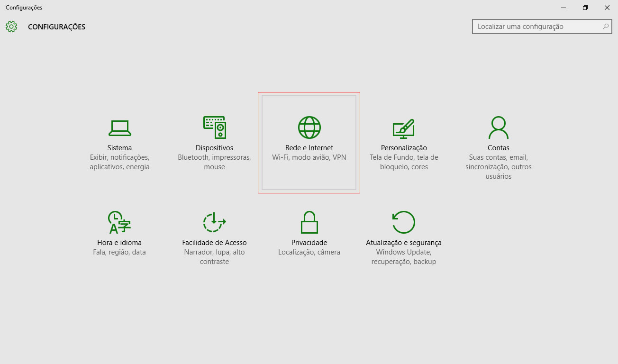Click the 'Fala, região, data' description
Viewport: 618px width, 364px height.
pos(119,252)
